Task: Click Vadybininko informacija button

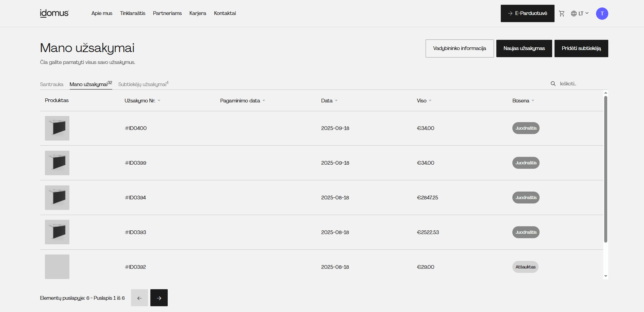Action: [459, 48]
